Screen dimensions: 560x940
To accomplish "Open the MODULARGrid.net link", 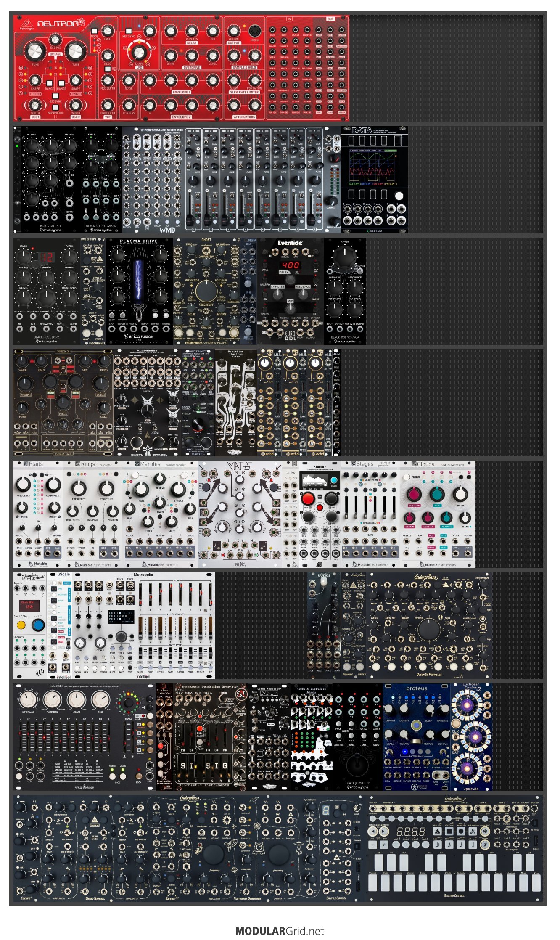I will pyautogui.click(x=280, y=931).
